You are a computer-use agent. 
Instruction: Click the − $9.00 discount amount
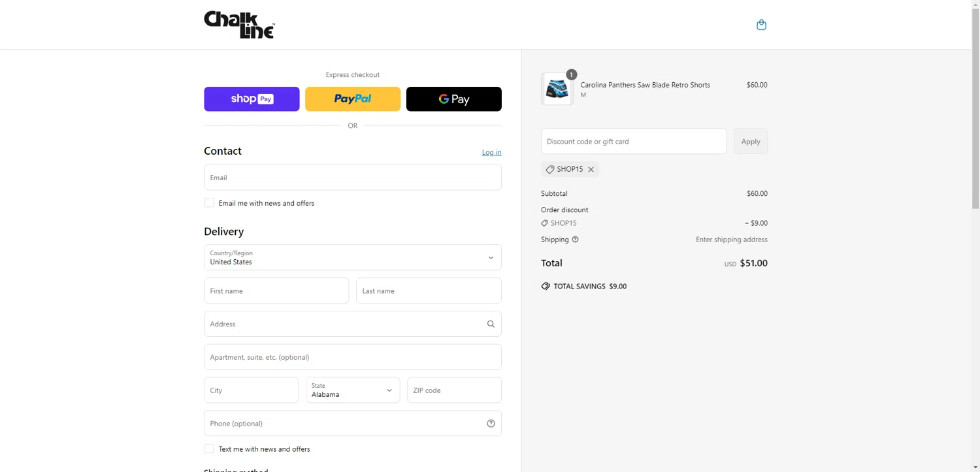(x=756, y=223)
